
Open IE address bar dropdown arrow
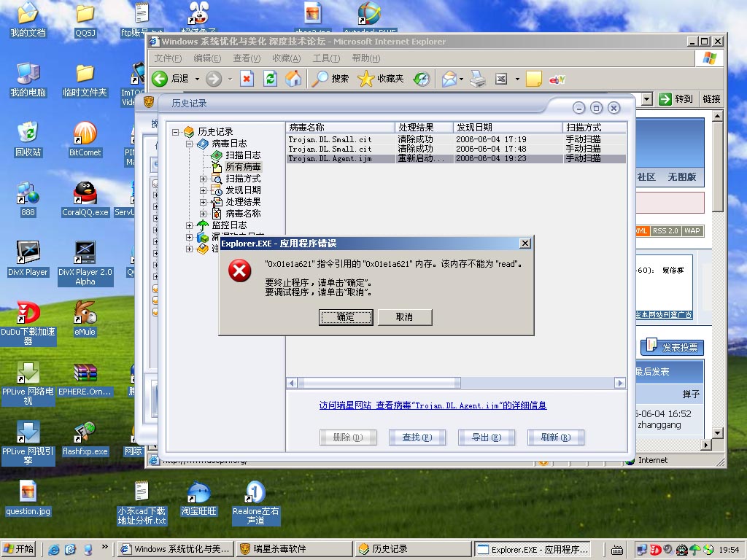646,99
